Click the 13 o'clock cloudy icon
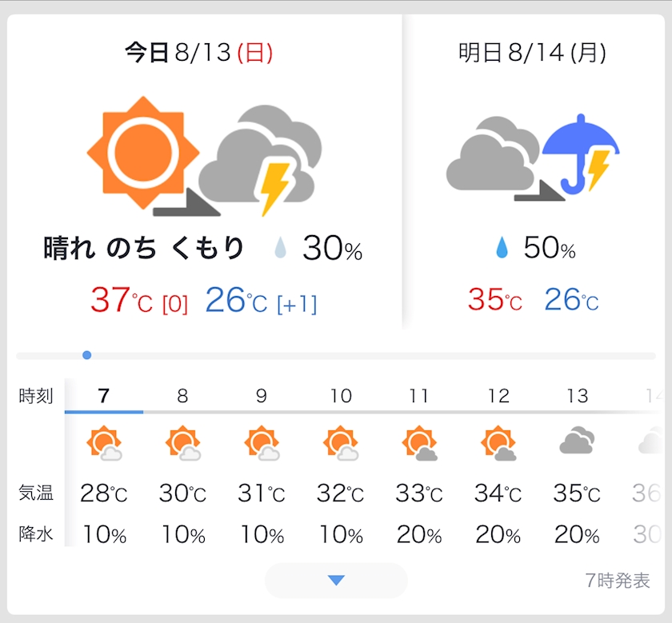The height and width of the screenshot is (623, 672). pos(577,441)
